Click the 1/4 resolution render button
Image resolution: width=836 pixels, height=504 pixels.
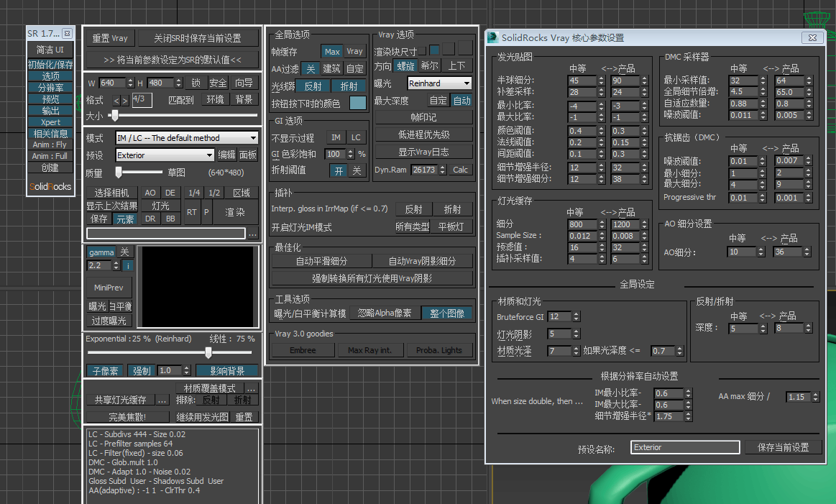[x=194, y=193]
